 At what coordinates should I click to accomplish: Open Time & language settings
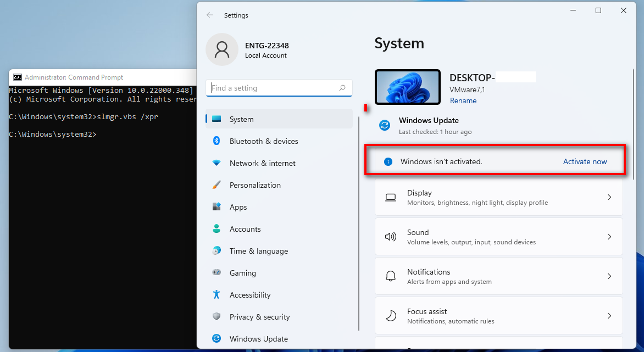[259, 251]
